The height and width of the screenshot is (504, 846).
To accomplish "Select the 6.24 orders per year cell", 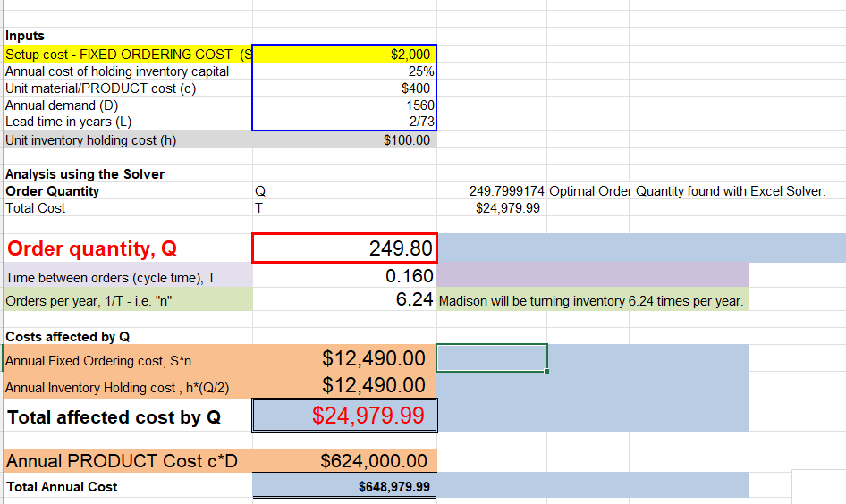I will click(344, 299).
